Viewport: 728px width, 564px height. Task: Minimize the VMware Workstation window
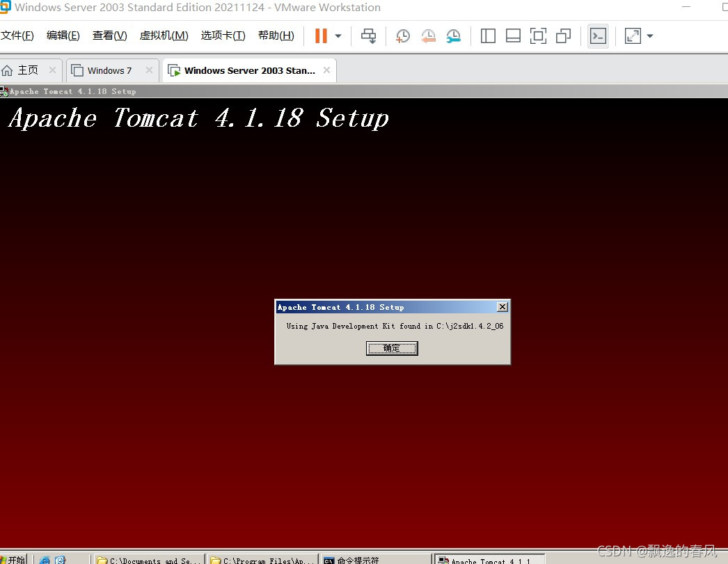pyautogui.click(x=686, y=7)
